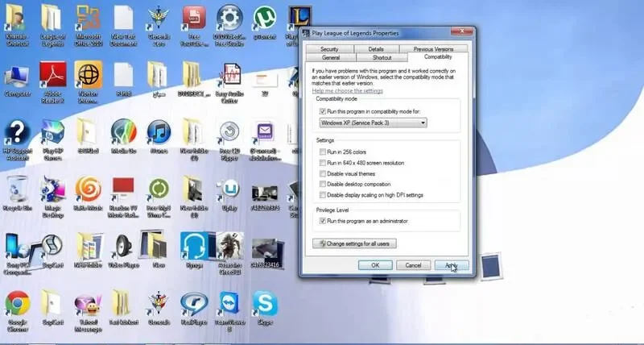Screen dimensions: 644x345
Task: Enable Run in 640 x 480 screen resolution
Action: pos(323,163)
